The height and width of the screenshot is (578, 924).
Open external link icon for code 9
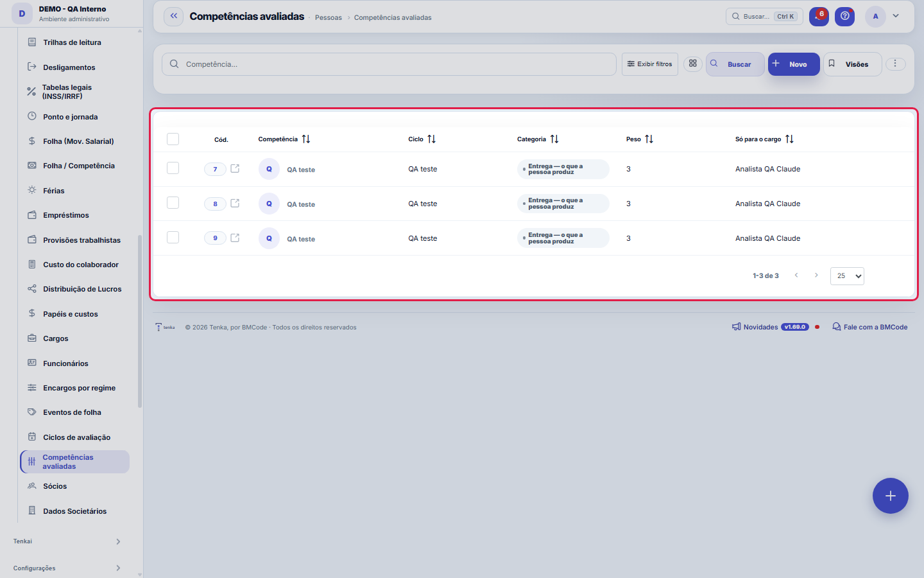(235, 238)
